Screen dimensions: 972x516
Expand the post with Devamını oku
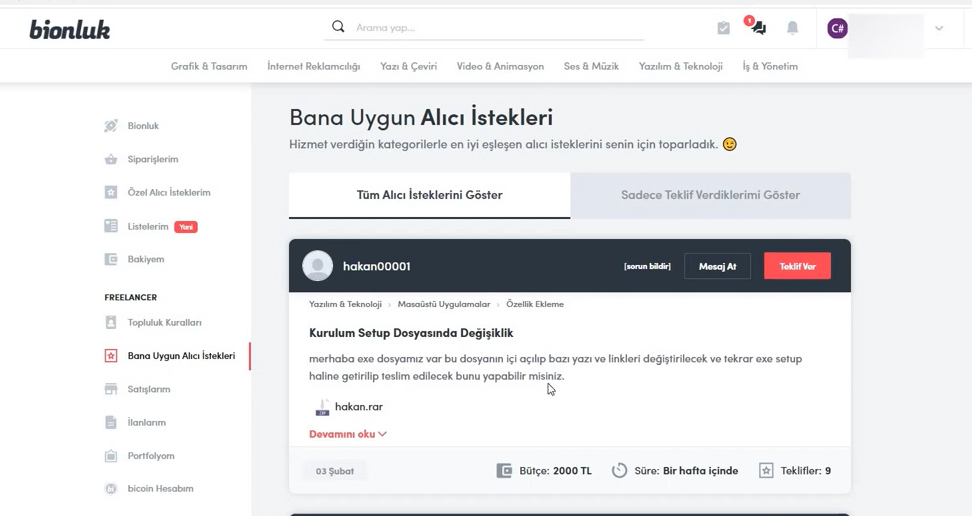pos(347,434)
